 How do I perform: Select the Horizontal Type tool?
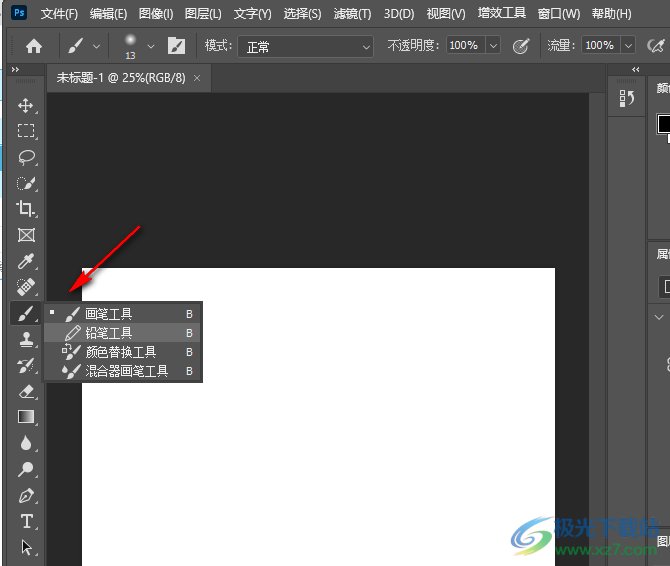coord(26,522)
